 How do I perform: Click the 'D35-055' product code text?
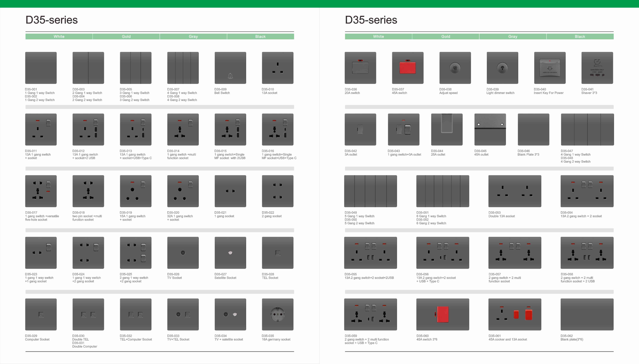tap(351, 274)
